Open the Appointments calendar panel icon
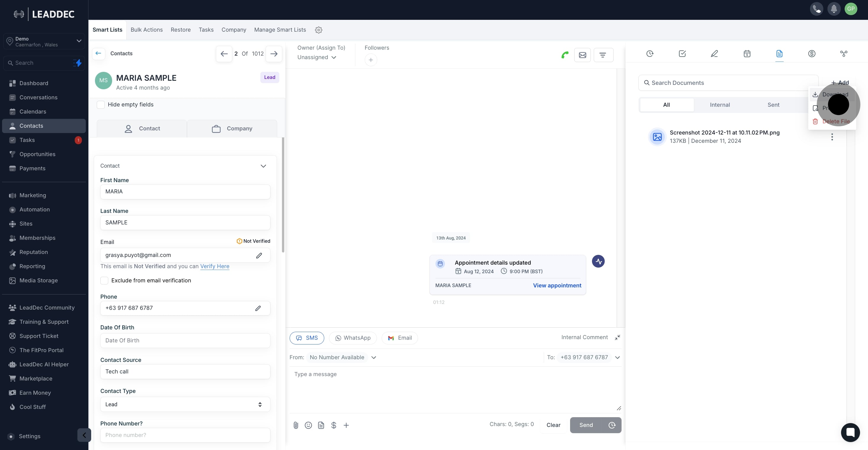Viewport: 868px width, 450px height. coord(747,54)
